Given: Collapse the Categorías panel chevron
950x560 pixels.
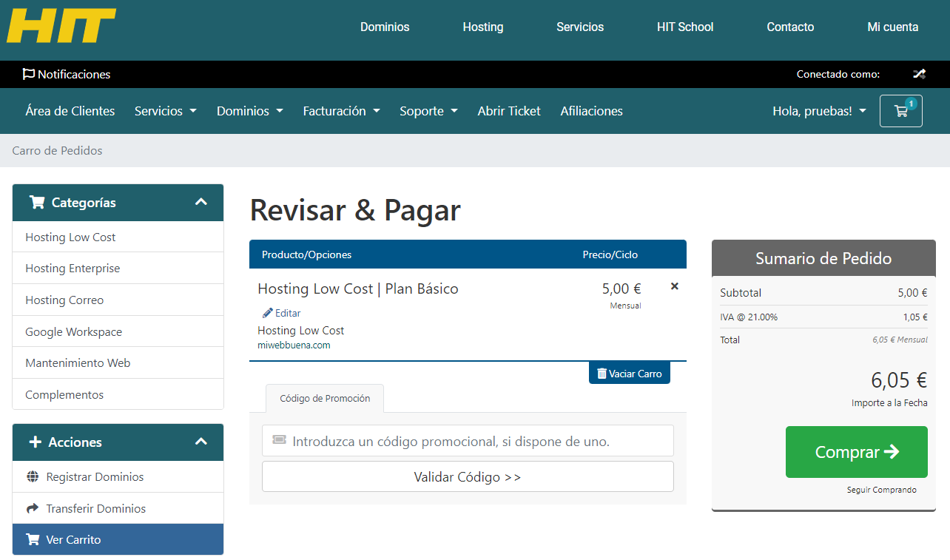Looking at the screenshot, I should 201,202.
